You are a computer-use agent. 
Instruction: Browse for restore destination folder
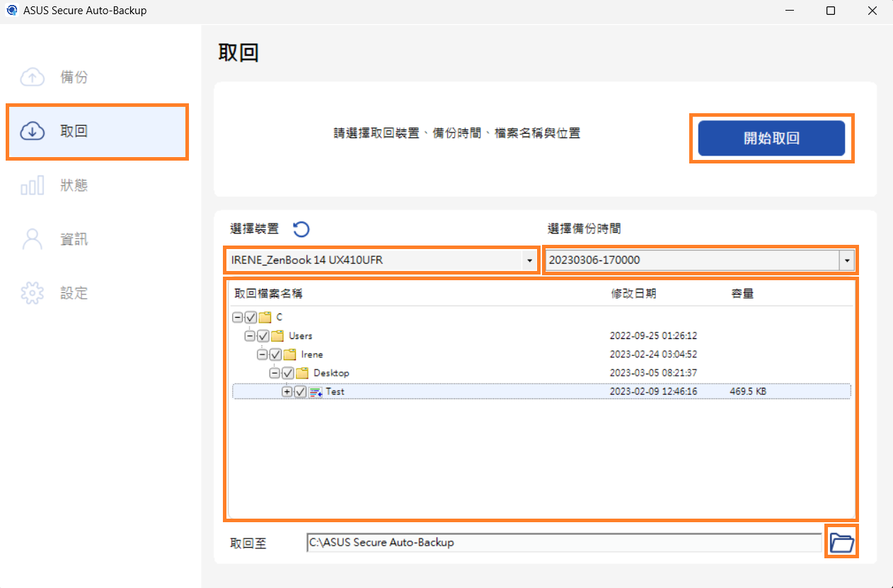pos(842,543)
